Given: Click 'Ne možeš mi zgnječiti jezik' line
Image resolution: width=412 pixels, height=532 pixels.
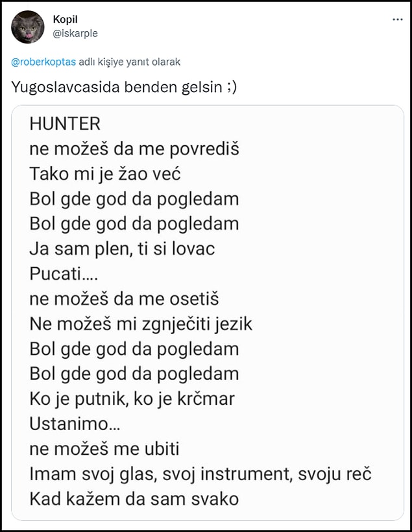Looking at the screenshot, I should click(141, 324).
